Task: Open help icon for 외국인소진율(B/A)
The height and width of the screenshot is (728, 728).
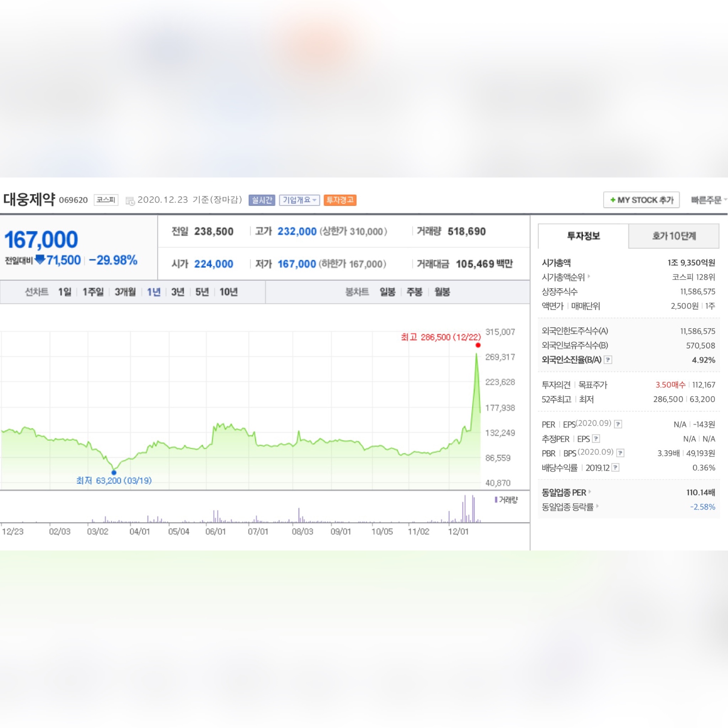Action: click(608, 359)
